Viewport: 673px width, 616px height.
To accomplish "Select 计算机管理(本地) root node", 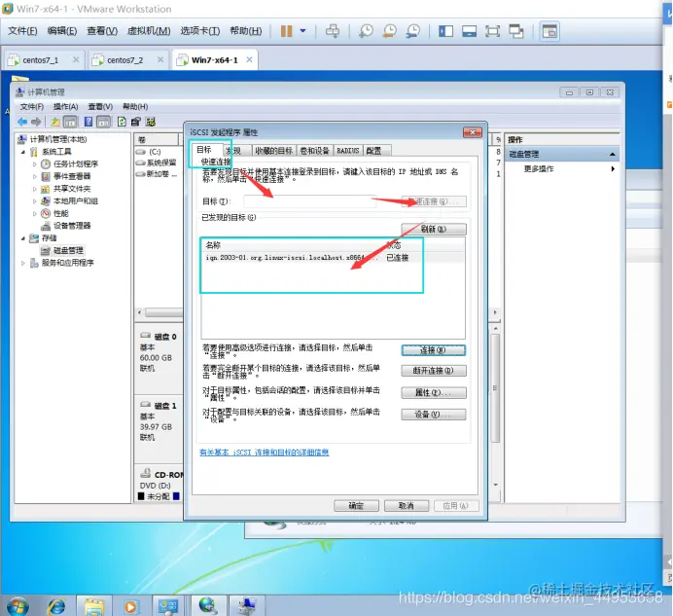I will (57, 139).
